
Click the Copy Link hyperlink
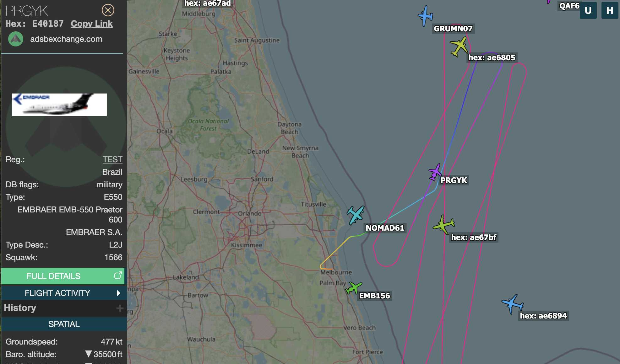pos(91,24)
